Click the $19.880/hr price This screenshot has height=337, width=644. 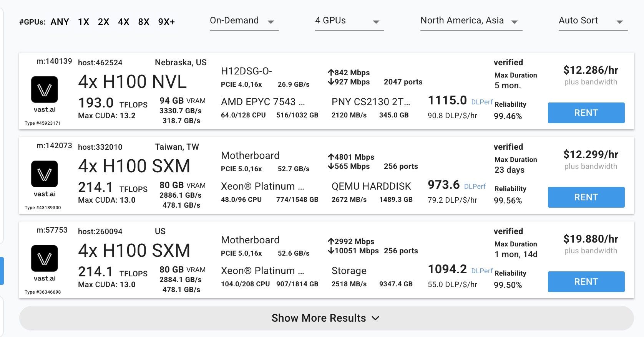pyautogui.click(x=591, y=239)
